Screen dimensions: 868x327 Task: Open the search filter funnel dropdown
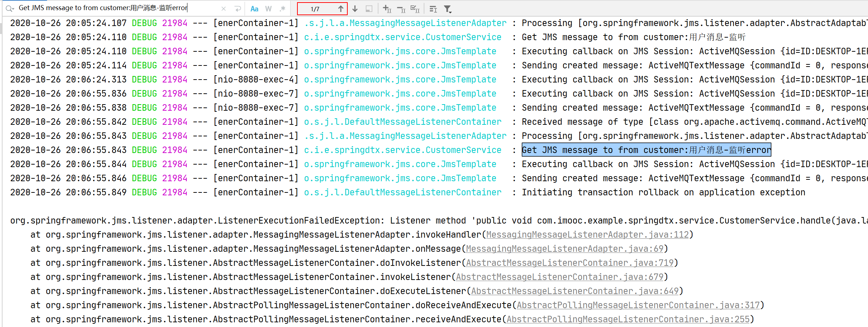click(448, 9)
